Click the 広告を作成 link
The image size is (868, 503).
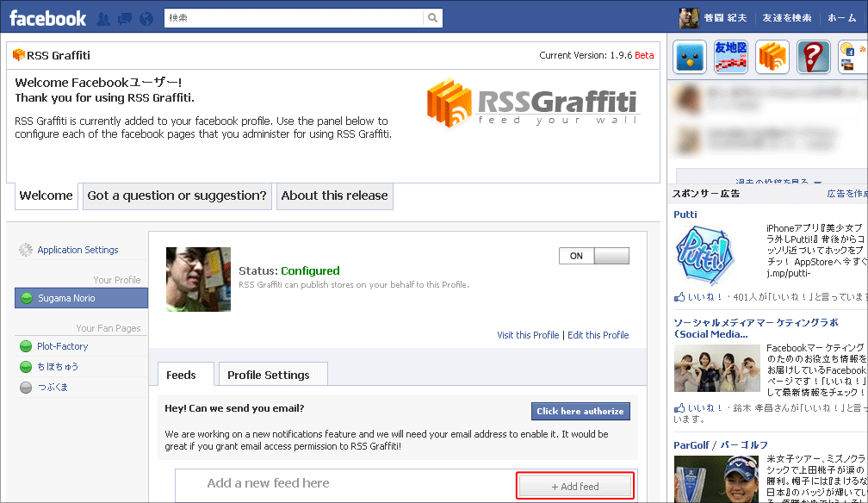tap(847, 193)
